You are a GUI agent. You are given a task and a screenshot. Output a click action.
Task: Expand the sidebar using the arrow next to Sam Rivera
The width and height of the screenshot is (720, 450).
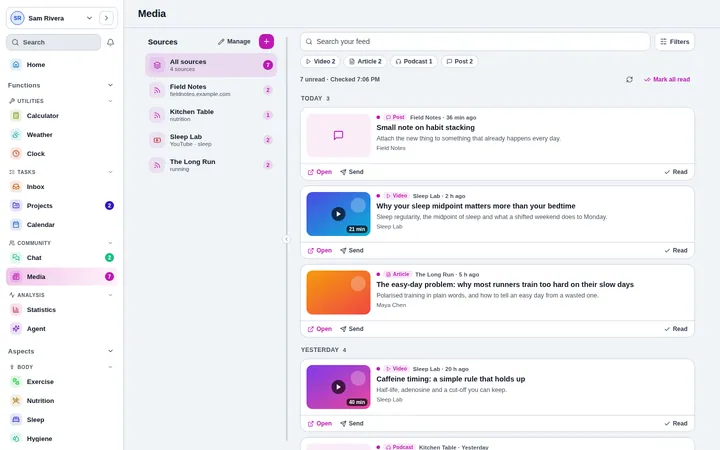(x=107, y=18)
